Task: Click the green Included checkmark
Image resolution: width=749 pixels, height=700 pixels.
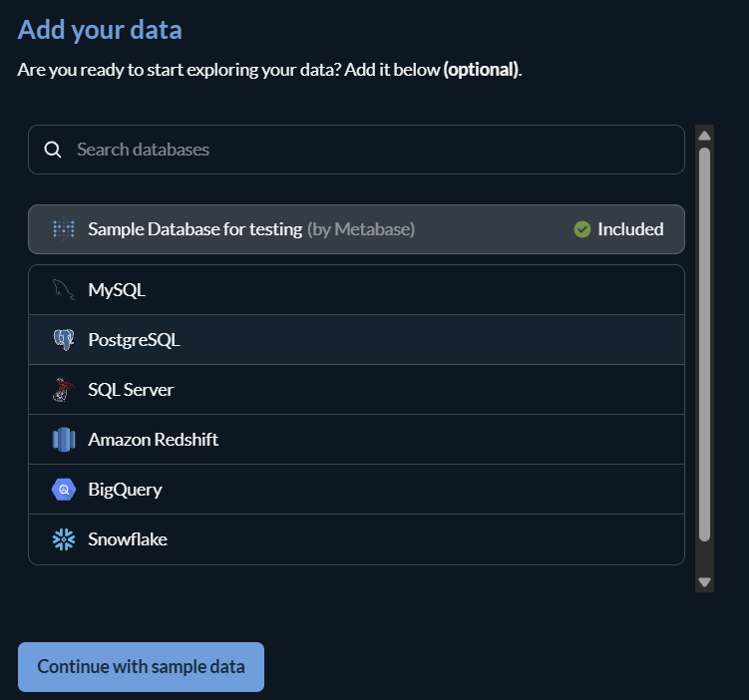Action: coord(582,229)
